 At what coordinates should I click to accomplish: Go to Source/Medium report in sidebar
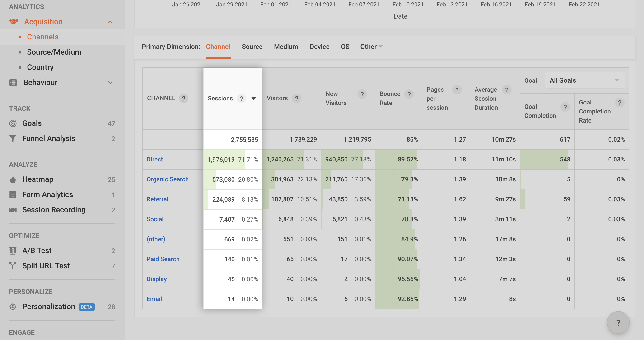(x=54, y=52)
